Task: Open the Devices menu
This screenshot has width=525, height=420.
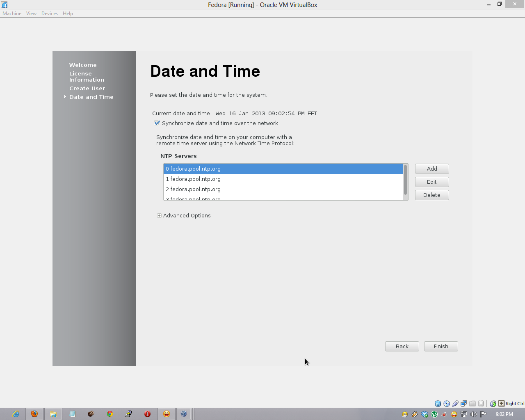Action: (x=50, y=14)
